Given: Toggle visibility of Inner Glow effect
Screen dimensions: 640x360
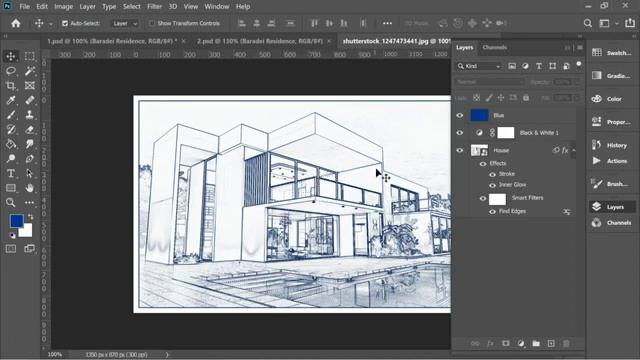Looking at the screenshot, I should point(493,185).
